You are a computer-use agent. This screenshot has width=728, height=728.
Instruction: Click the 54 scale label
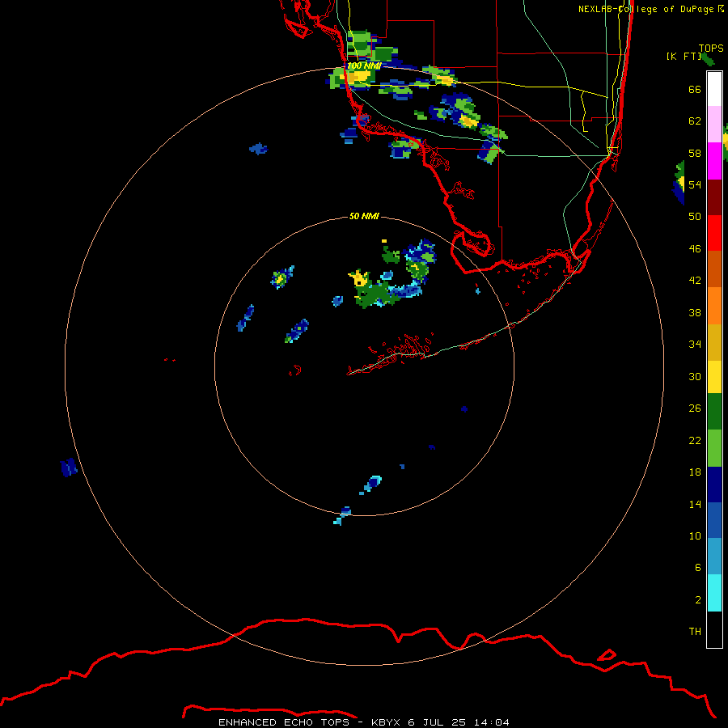click(695, 184)
